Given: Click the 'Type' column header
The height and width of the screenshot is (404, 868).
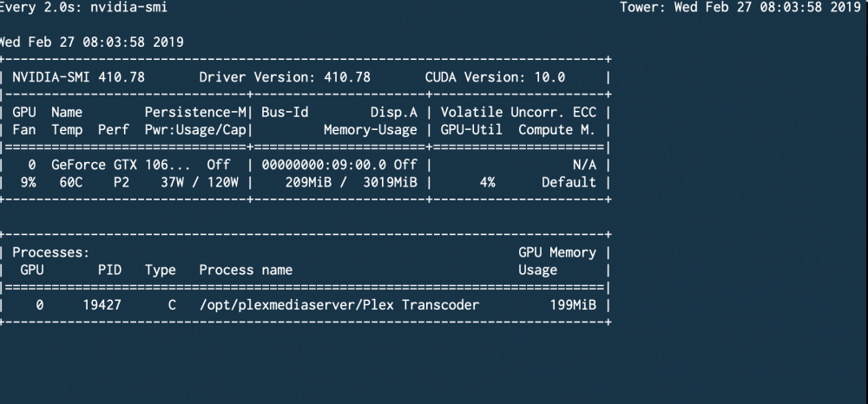Looking at the screenshot, I should point(161,270).
